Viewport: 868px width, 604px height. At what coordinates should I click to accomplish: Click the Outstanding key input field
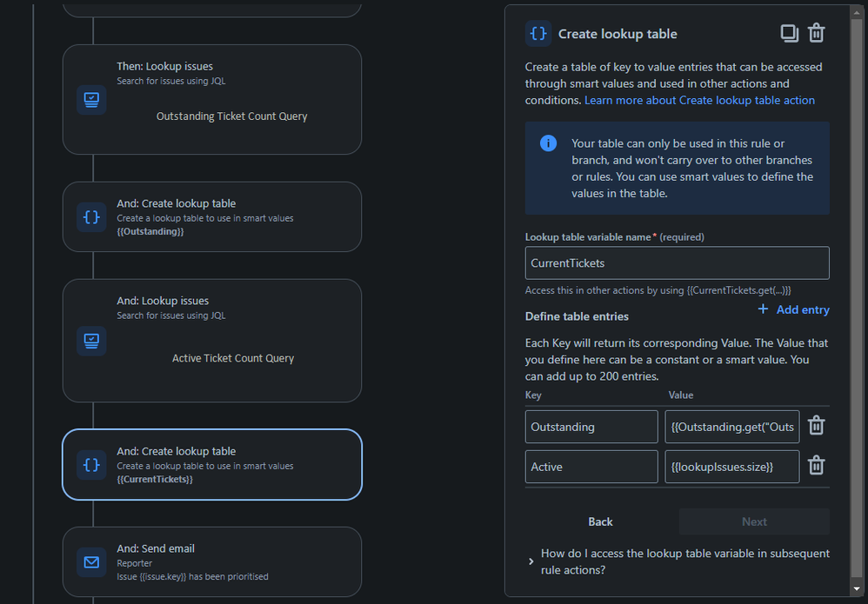(x=591, y=427)
